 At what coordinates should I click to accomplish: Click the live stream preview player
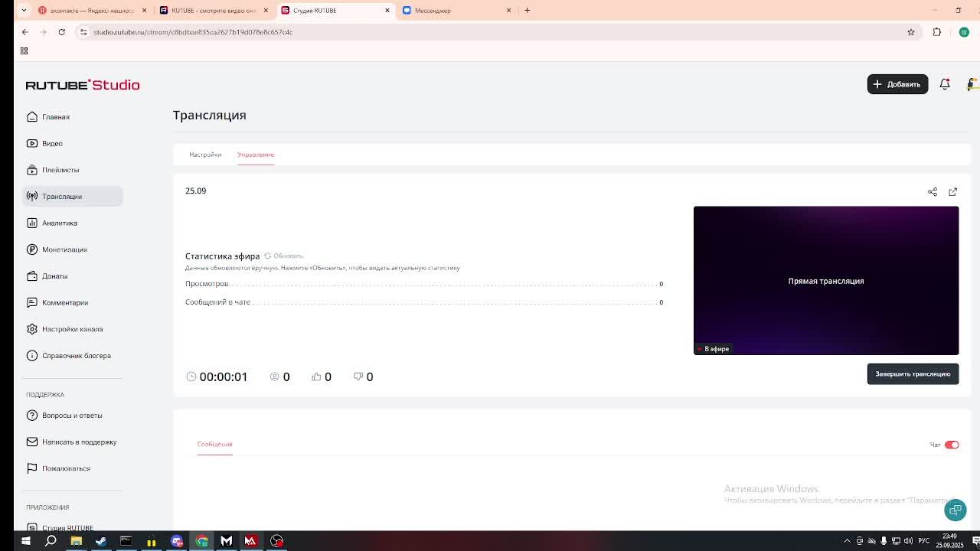click(x=826, y=280)
